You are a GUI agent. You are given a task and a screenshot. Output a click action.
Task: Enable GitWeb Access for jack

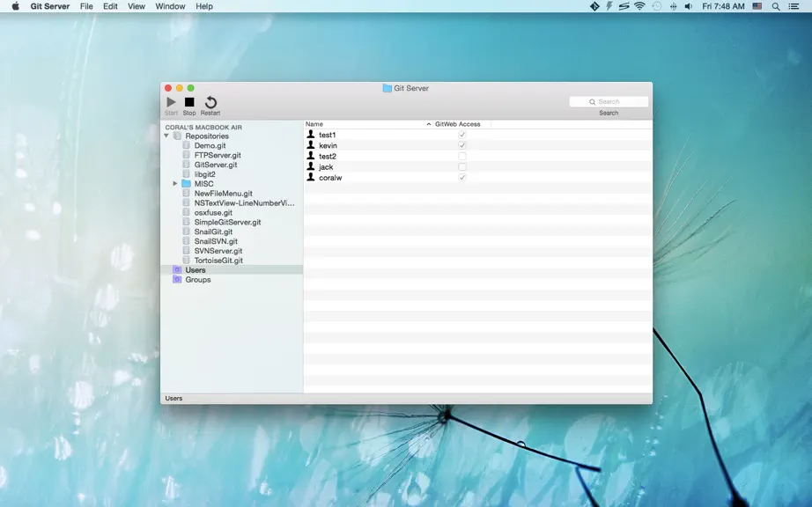point(462,166)
